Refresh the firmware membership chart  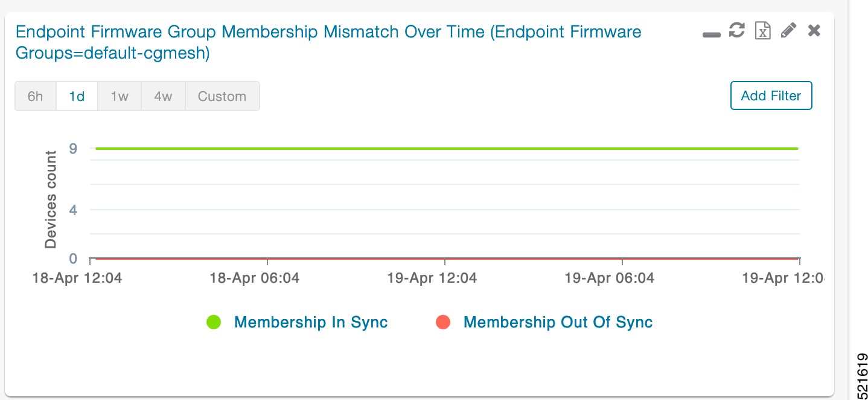tap(736, 30)
